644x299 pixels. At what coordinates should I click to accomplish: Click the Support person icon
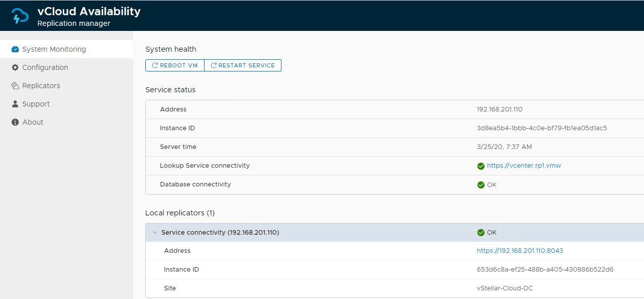(x=15, y=104)
